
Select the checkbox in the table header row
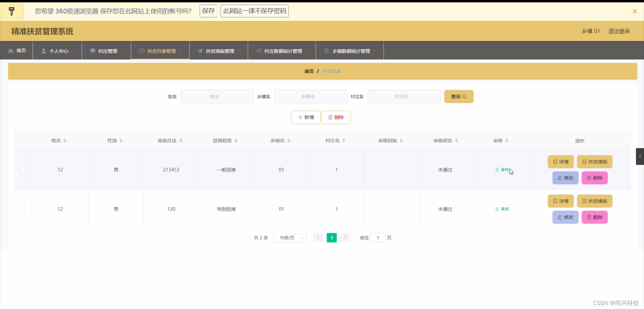(x=23, y=141)
